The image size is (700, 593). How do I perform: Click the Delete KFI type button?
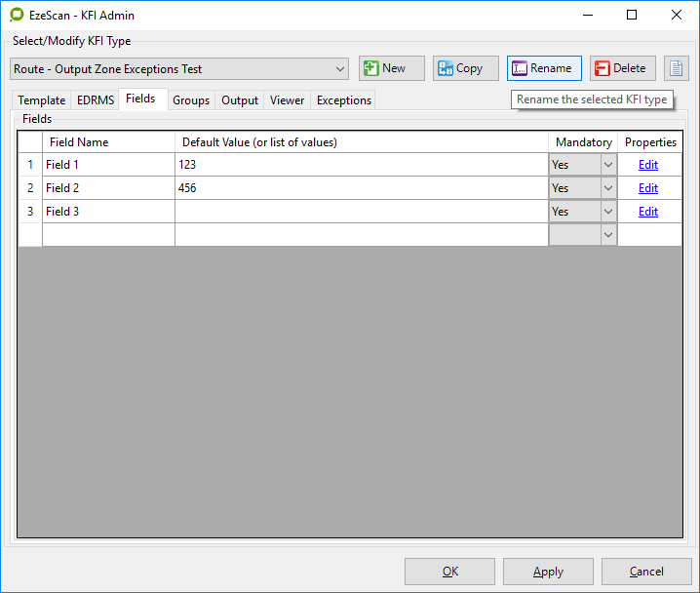pyautogui.click(x=622, y=68)
